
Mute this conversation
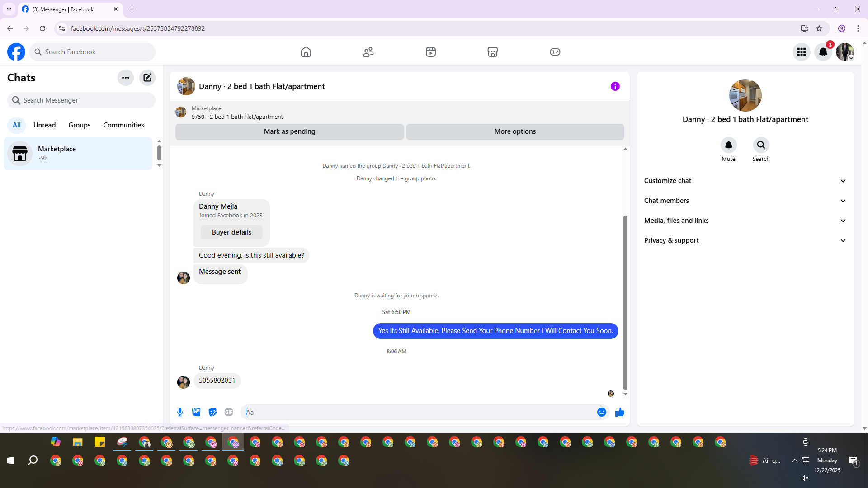(x=728, y=145)
